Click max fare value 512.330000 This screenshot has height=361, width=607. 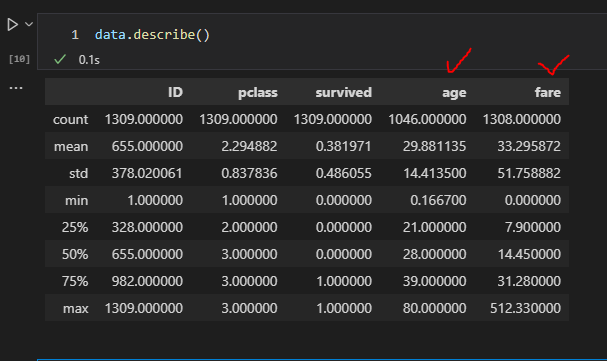525,308
